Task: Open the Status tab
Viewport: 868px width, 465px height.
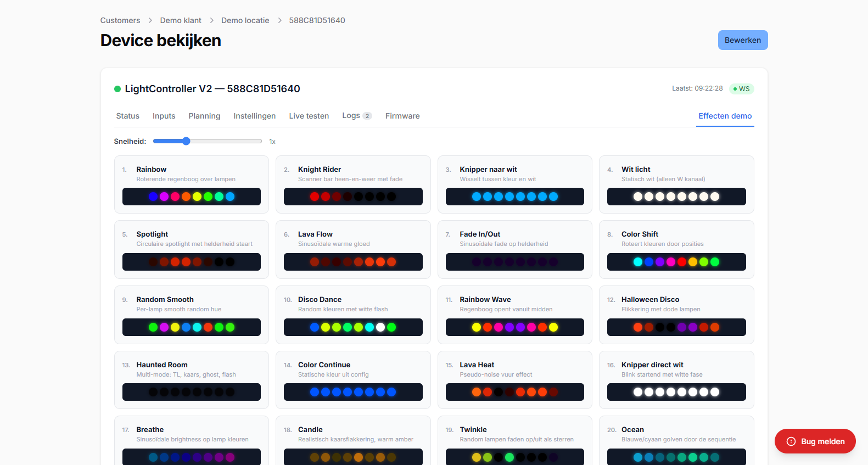Action: click(127, 116)
